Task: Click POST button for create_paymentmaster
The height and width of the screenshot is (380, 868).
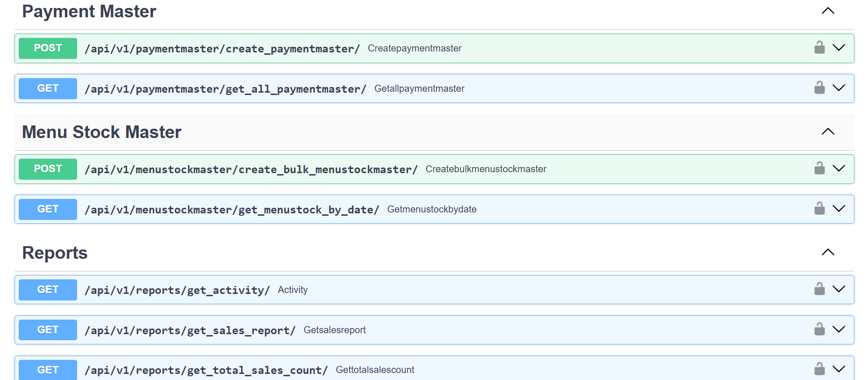Action: (48, 48)
